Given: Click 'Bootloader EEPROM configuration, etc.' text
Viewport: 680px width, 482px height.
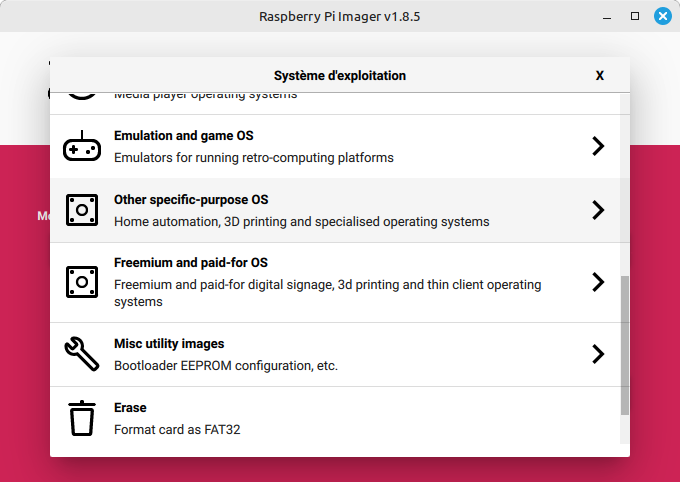Looking at the screenshot, I should 226,366.
